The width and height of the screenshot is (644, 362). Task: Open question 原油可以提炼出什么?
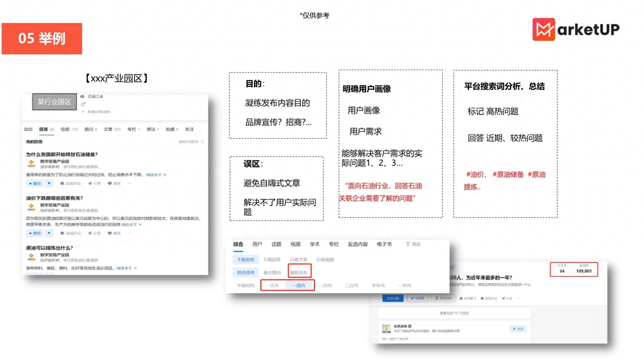pos(49,248)
